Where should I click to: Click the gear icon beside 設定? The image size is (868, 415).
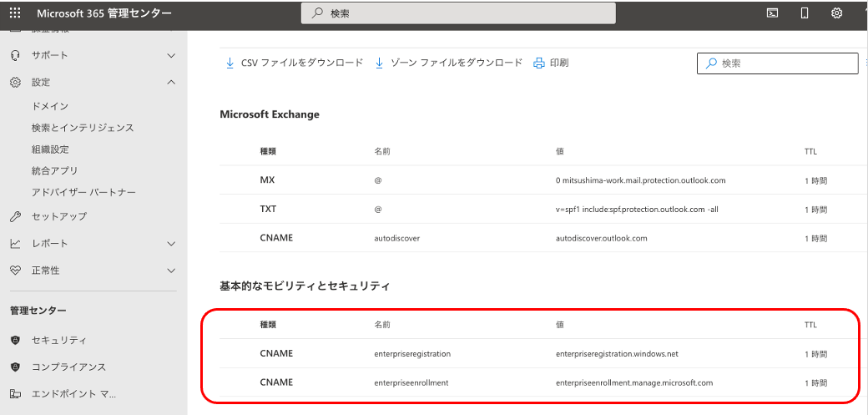pyautogui.click(x=16, y=82)
